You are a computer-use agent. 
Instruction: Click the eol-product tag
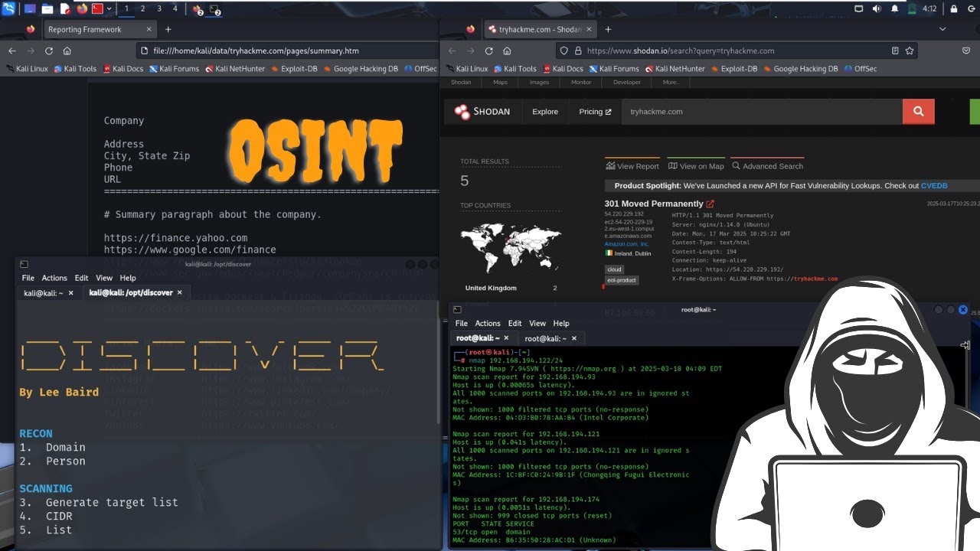[621, 280]
